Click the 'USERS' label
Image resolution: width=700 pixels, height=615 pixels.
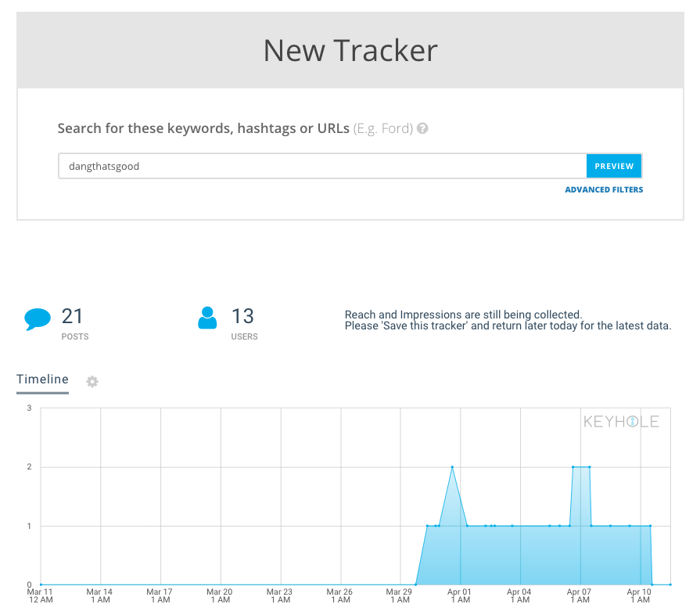(244, 336)
